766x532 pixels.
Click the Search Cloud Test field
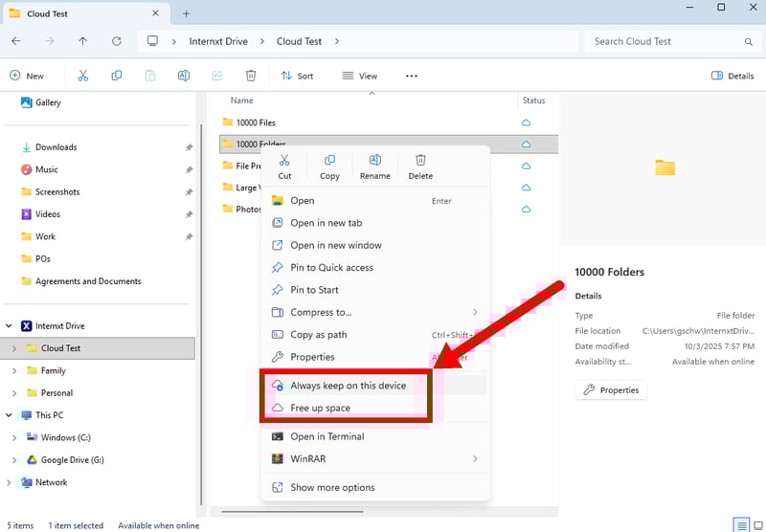click(665, 41)
